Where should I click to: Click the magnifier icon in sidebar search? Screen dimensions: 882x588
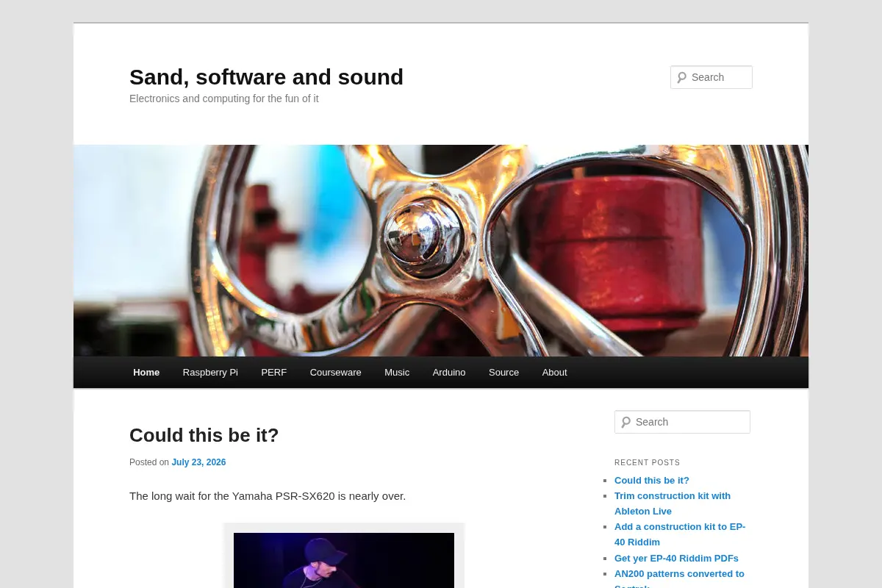(x=625, y=422)
